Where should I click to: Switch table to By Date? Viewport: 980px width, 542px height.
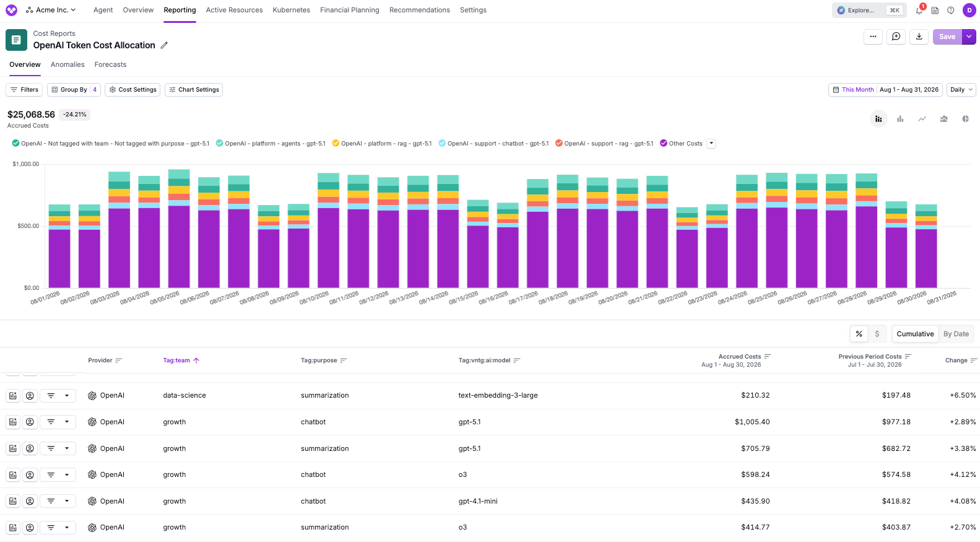point(956,334)
